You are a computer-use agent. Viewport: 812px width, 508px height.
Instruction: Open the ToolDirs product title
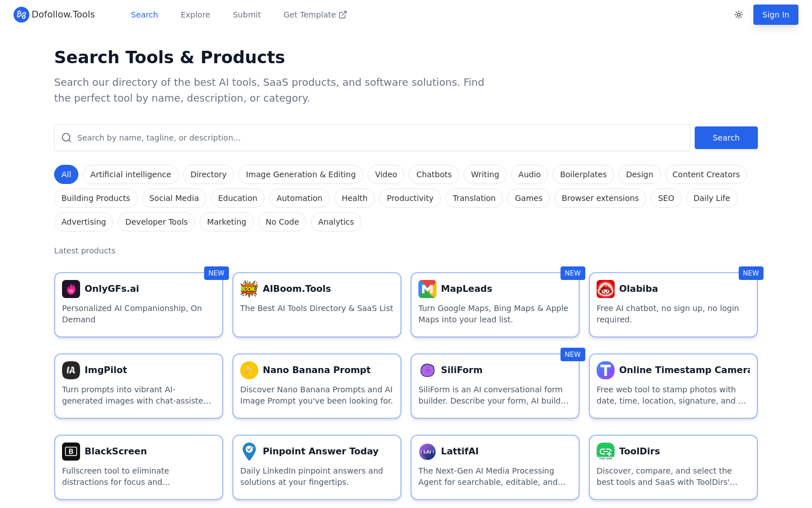[x=639, y=452]
